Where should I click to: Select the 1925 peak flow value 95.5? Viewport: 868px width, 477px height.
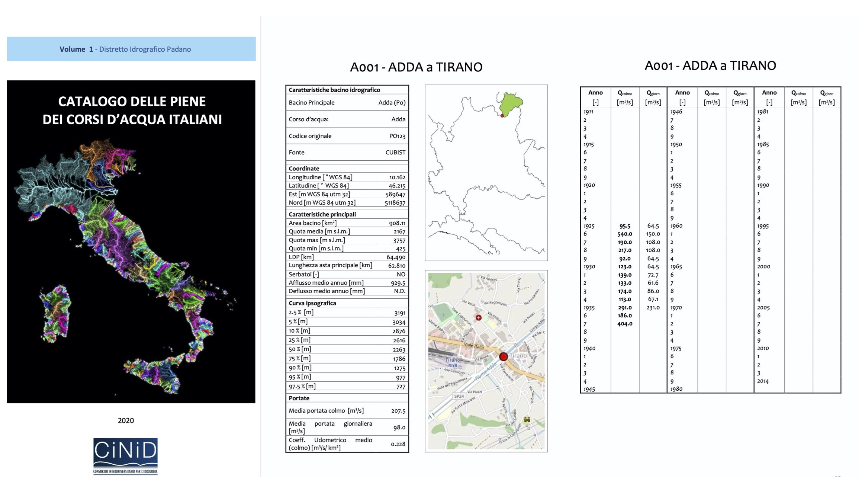coord(625,226)
